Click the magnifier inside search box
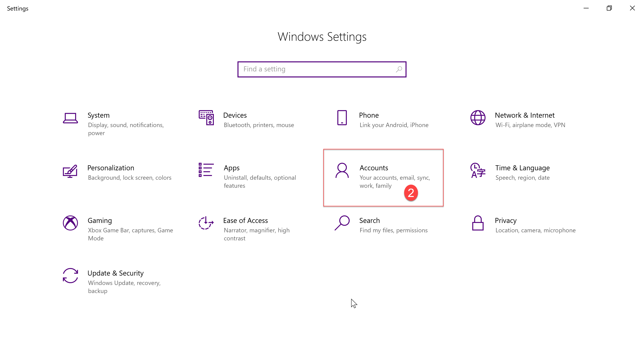 click(x=399, y=69)
